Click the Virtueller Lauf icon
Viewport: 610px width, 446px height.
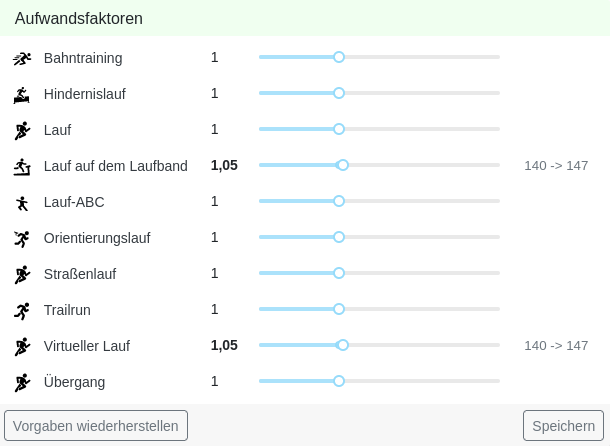tap(22, 346)
